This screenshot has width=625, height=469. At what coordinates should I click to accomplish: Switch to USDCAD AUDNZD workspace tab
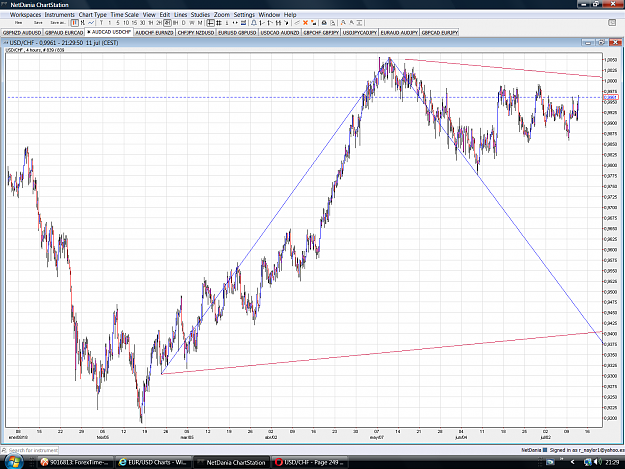point(280,33)
